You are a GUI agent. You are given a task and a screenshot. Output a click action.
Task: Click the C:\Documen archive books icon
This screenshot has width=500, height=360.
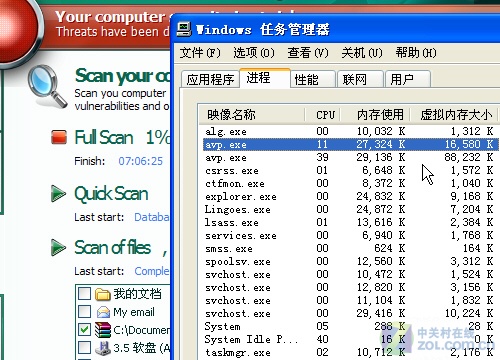[x=103, y=330]
